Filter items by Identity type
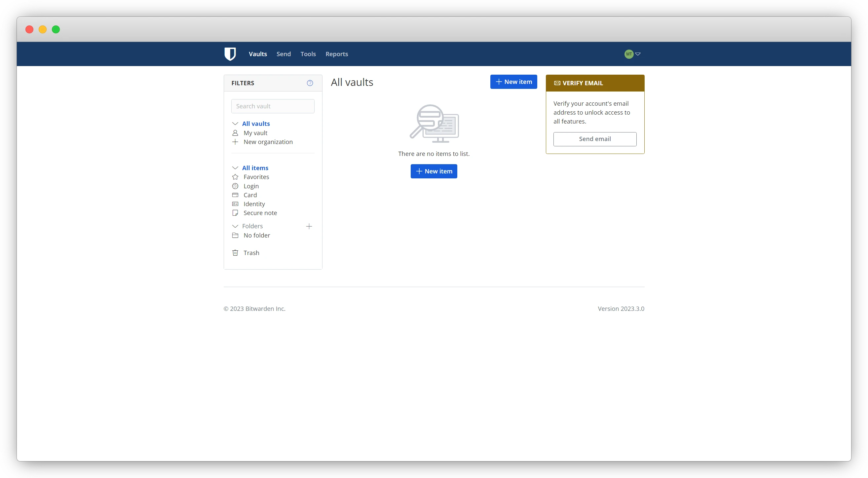 click(254, 204)
